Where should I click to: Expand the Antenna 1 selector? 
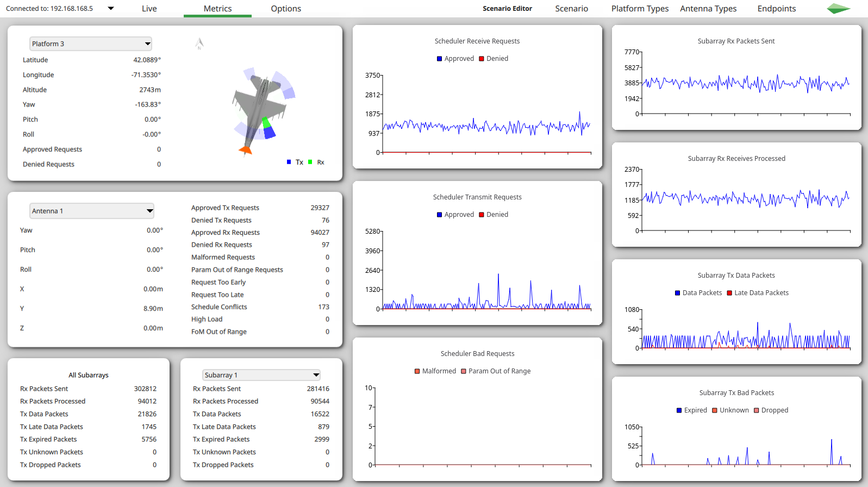pyautogui.click(x=92, y=211)
